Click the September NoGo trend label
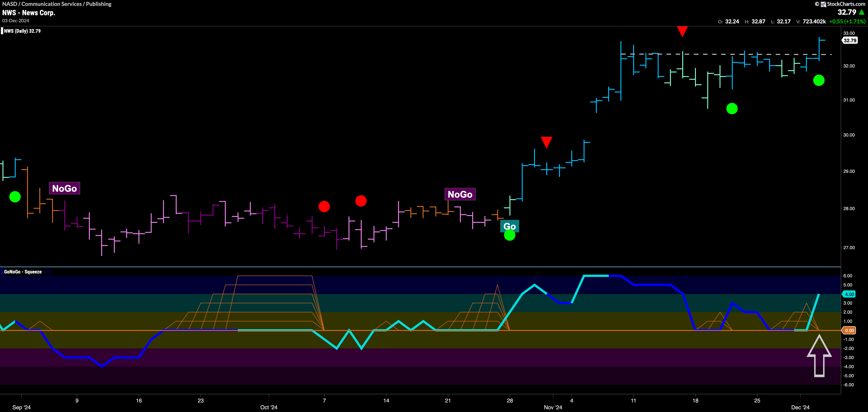868x412 pixels. (x=64, y=188)
